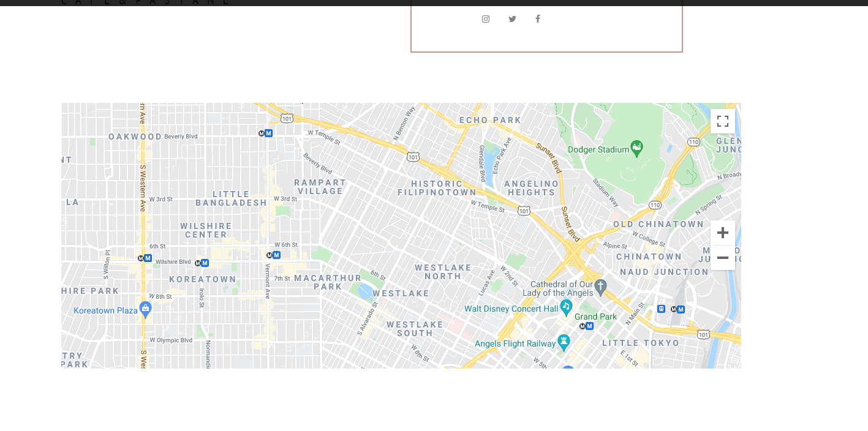Click the Grand Park metro station icon
The height and width of the screenshot is (431, 868).
(x=586, y=326)
